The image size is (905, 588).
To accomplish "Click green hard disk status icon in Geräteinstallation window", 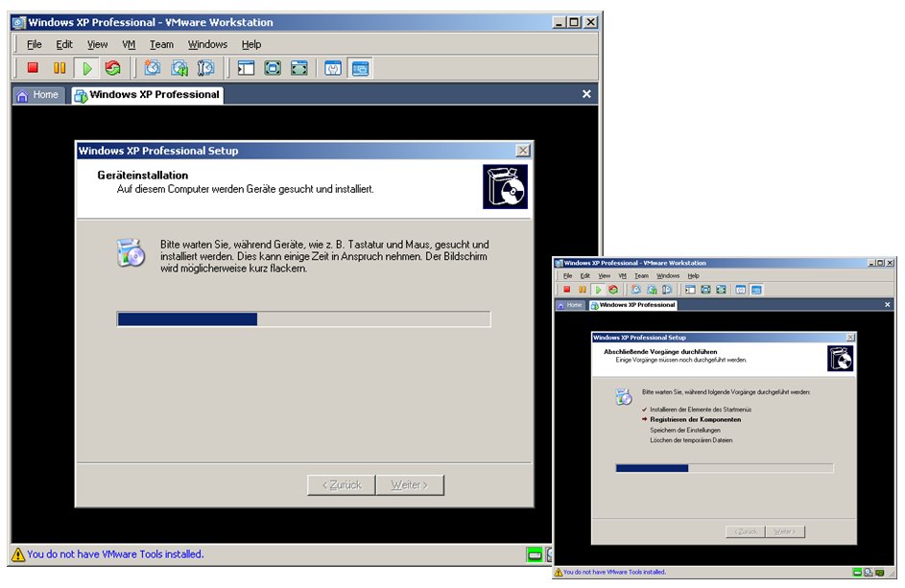I will click(535, 555).
